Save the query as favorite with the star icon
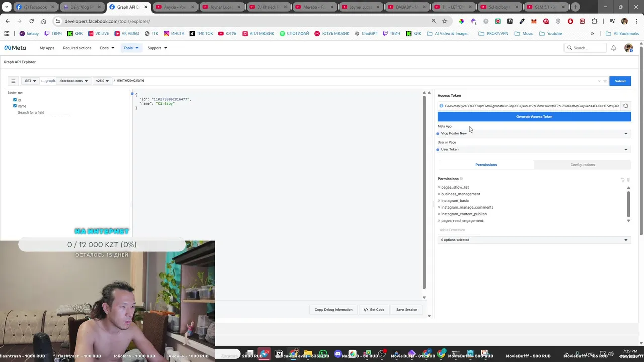This screenshot has height=362, width=644. [605, 81]
